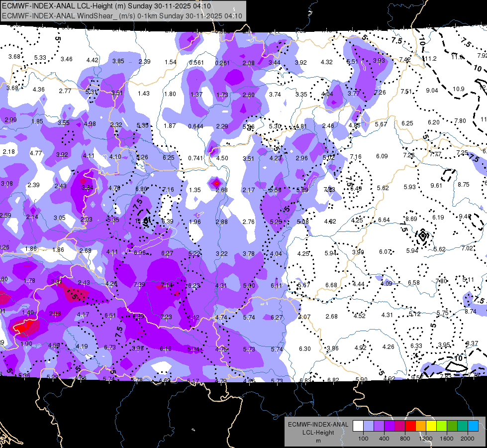Click the legend LCL-Height label
The width and height of the screenshot is (487, 448).
coord(318,433)
